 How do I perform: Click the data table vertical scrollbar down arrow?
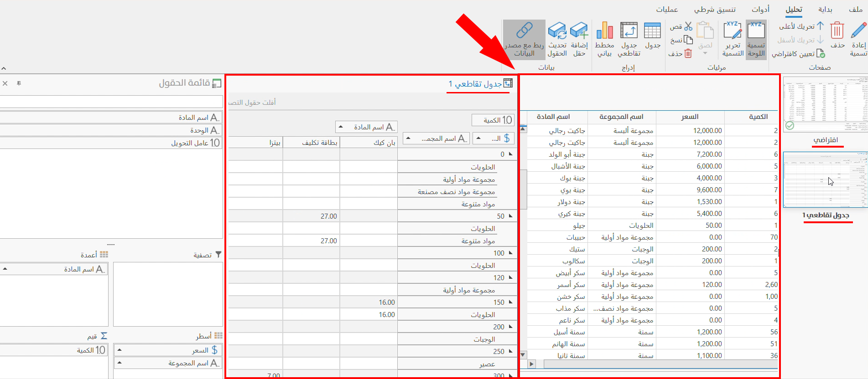pyautogui.click(x=523, y=354)
